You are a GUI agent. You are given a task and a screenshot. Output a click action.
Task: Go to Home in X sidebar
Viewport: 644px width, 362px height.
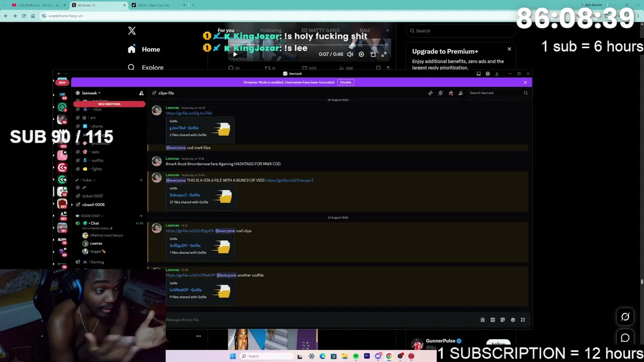(144, 49)
